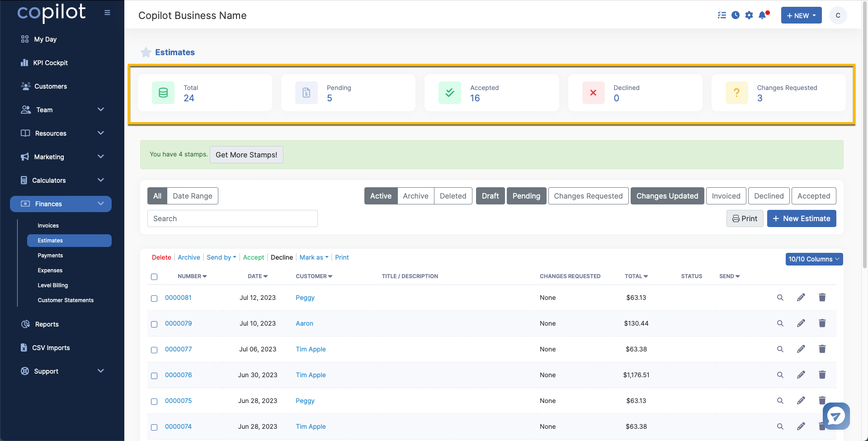Check the box for estimate 0000081
The width and height of the screenshot is (868, 441).
pyautogui.click(x=154, y=299)
